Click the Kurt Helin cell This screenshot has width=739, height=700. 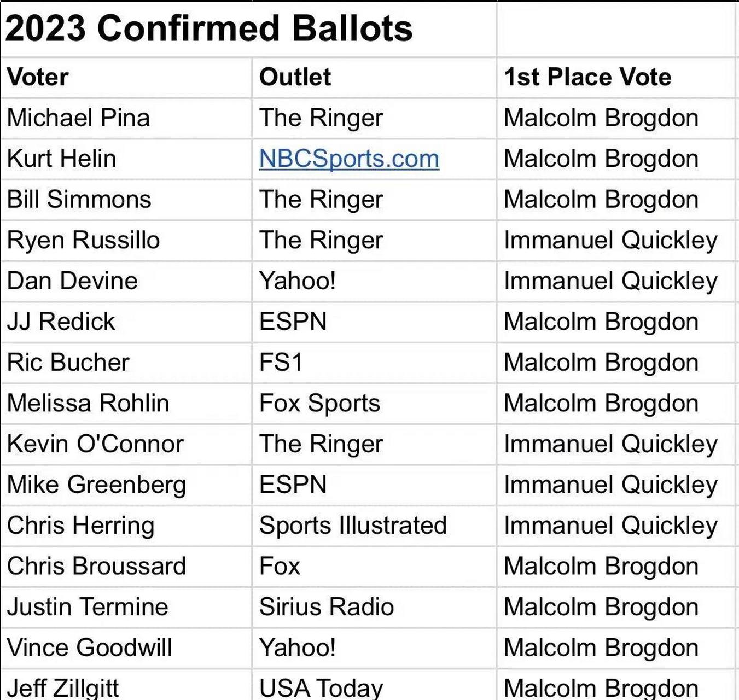pos(61,159)
